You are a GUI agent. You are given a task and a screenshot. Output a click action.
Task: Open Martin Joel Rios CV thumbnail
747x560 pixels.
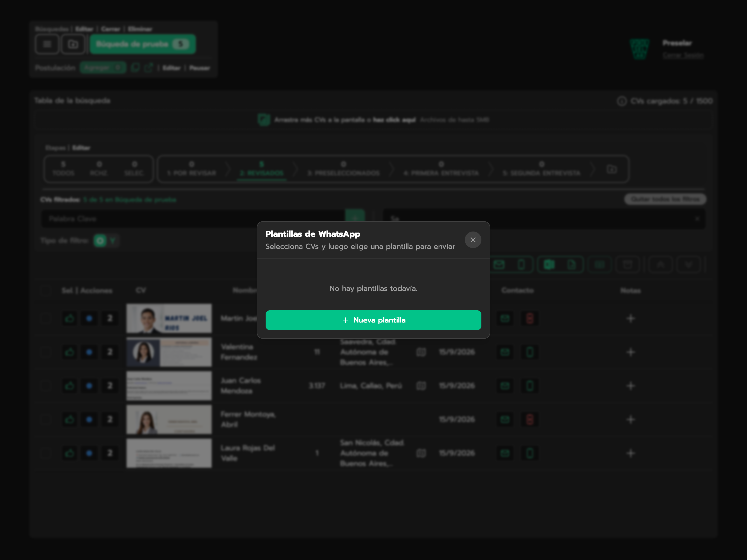click(169, 318)
